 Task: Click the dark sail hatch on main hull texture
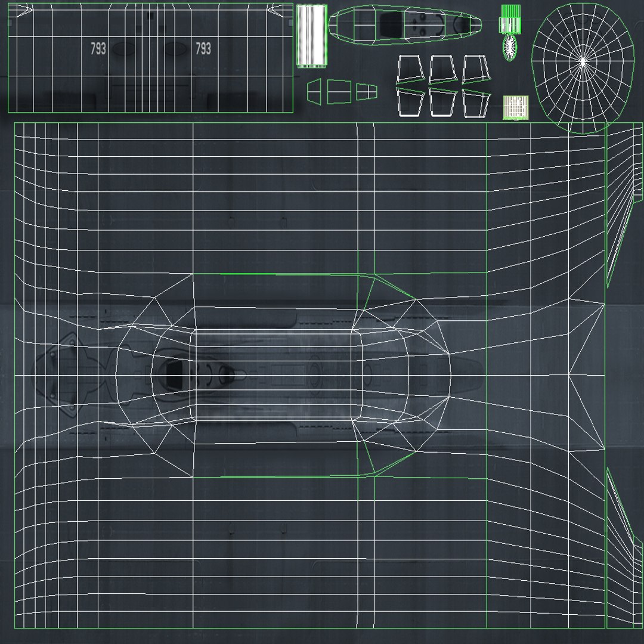pos(175,374)
